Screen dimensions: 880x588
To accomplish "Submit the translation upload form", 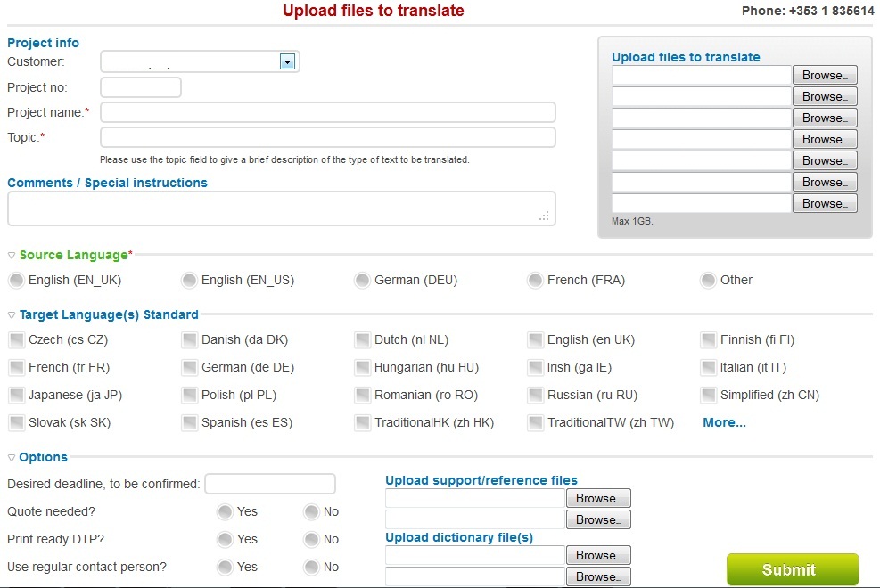I will tap(793, 569).
